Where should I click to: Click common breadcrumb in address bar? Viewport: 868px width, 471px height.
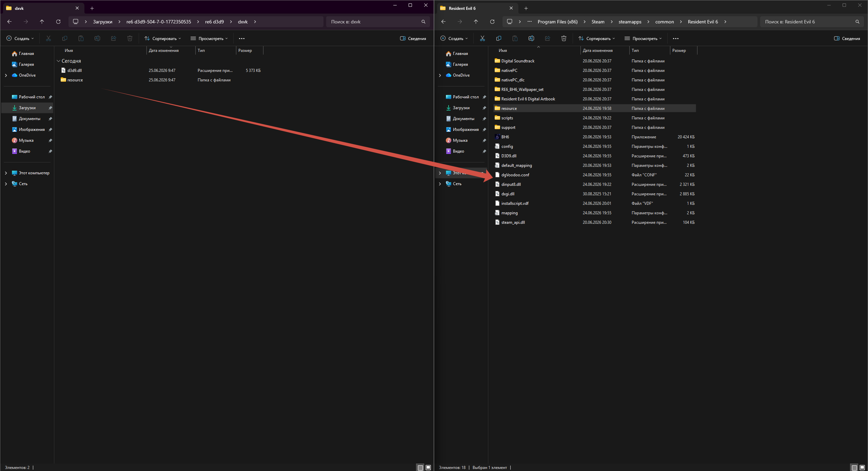[664, 22]
